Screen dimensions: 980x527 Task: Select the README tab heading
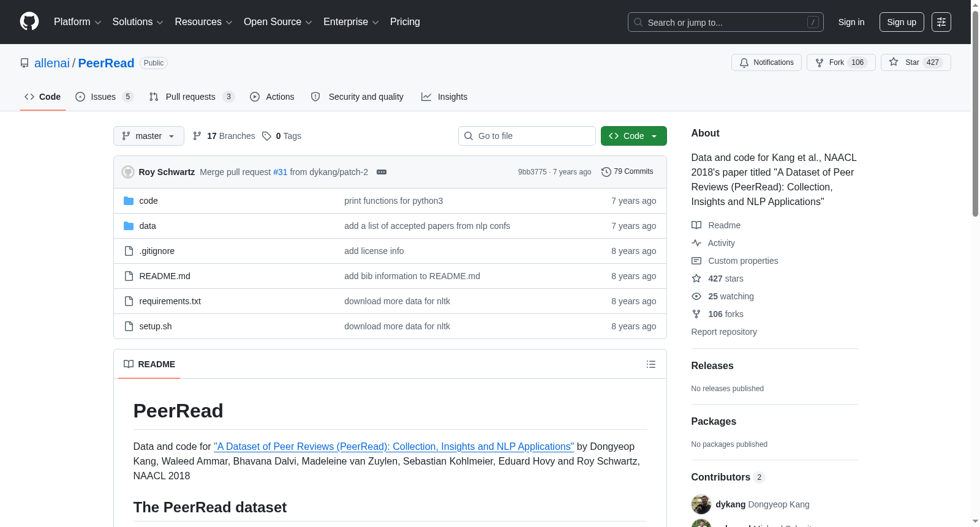[149, 364]
